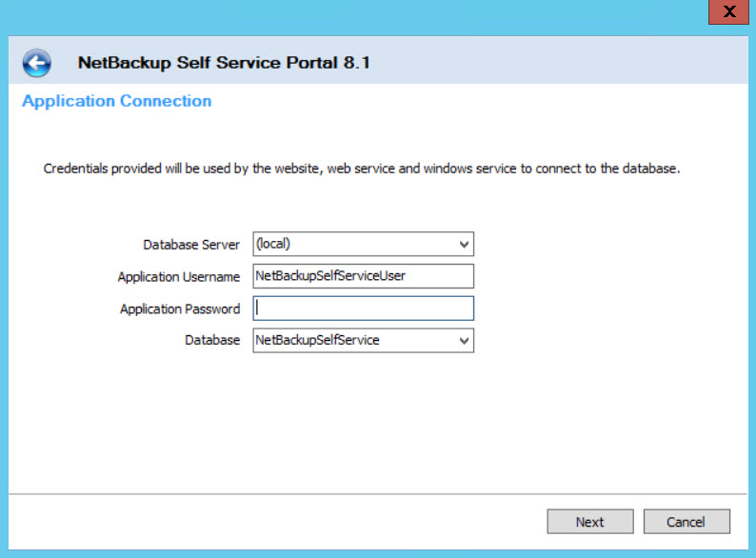Click the Application Connection heading
The height and width of the screenshot is (558, 756).
pos(117,101)
